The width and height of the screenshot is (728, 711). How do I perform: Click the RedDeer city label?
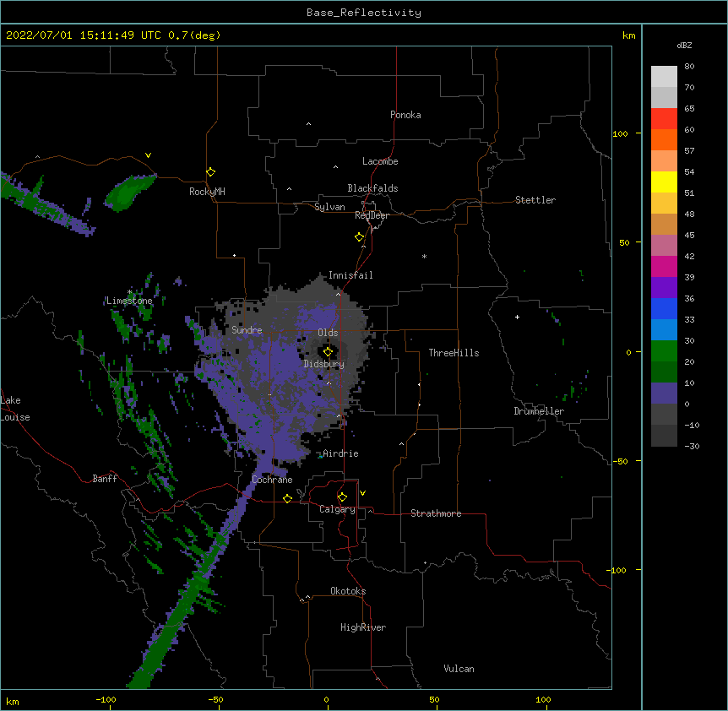tap(372, 215)
